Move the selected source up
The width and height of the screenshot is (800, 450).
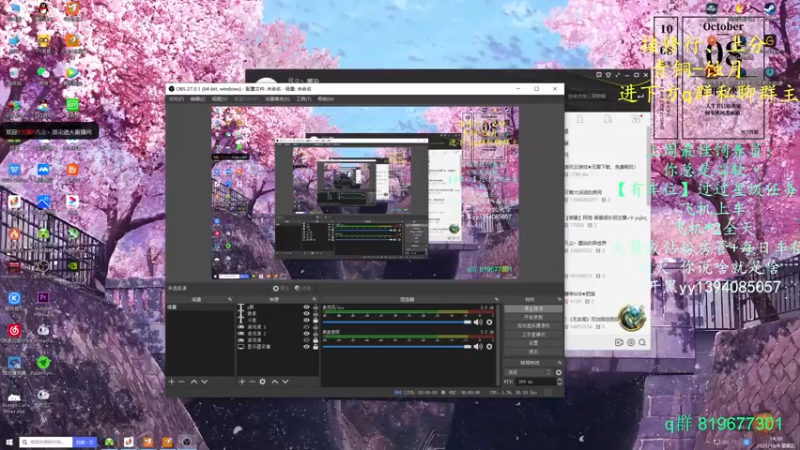(275, 381)
